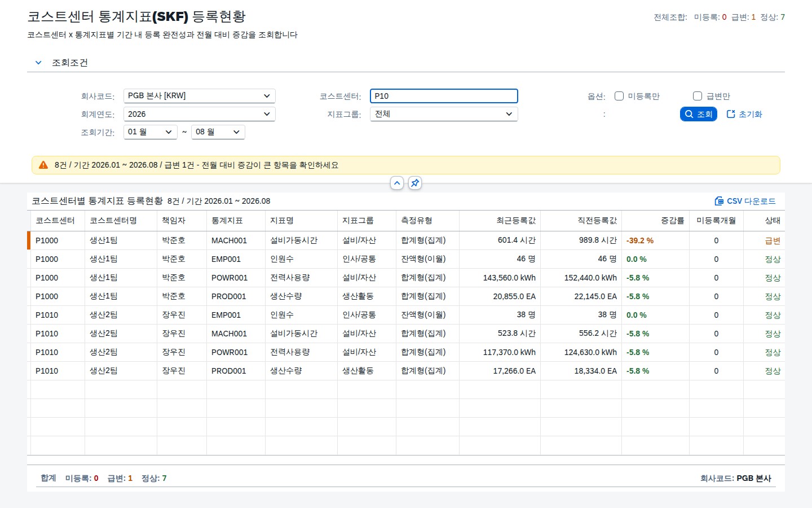Open the 회사코드 dropdown PGB 본사 [KRW]
The height and width of the screenshot is (508, 812).
(200, 96)
